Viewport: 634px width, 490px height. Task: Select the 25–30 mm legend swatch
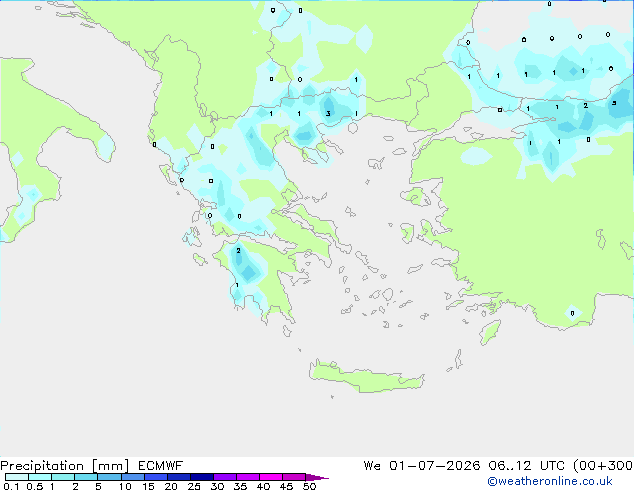202,477
